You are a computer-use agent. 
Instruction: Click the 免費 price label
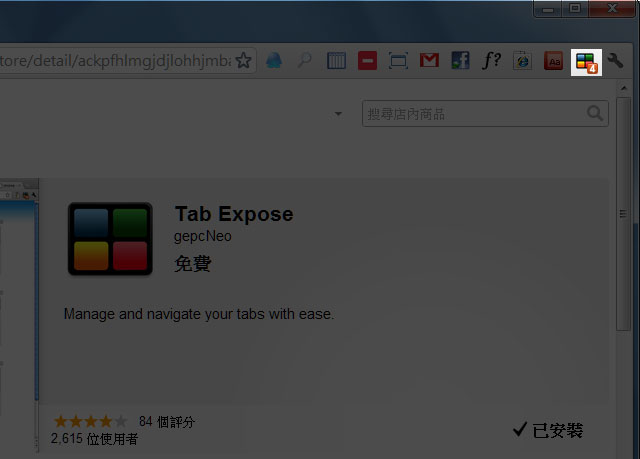pos(193,264)
